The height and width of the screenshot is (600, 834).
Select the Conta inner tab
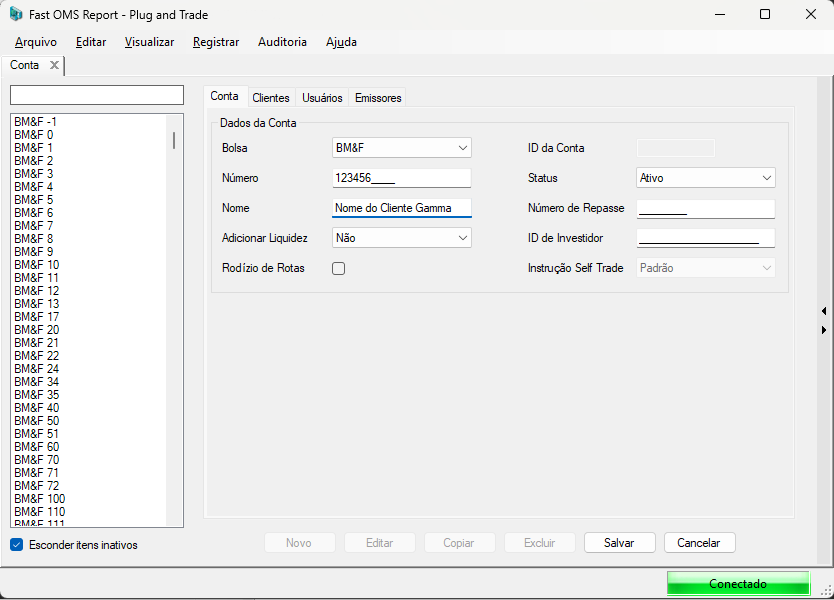[224, 96]
